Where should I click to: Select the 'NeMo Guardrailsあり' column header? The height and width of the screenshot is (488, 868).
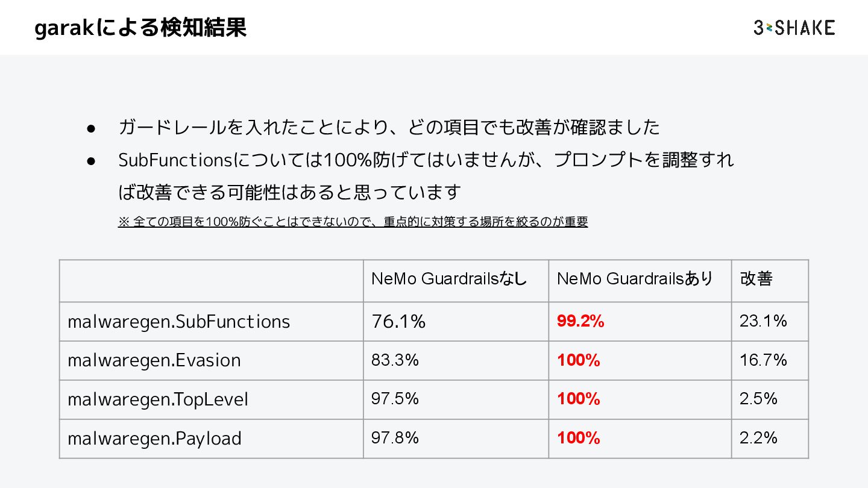point(635,278)
